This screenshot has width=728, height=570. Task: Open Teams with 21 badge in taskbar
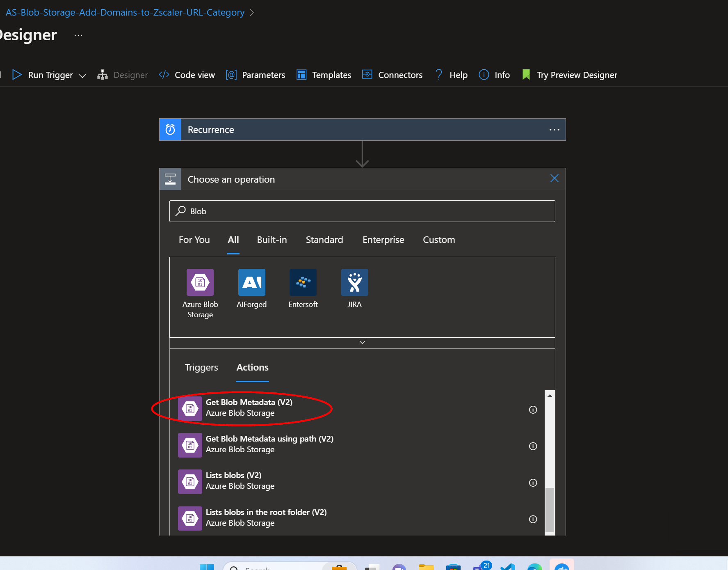[x=482, y=566]
